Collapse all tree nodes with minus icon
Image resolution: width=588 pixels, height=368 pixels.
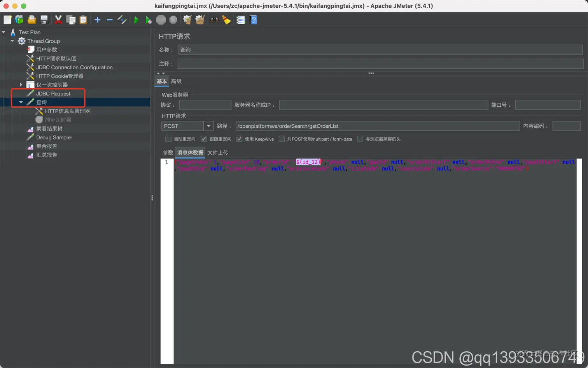click(110, 20)
